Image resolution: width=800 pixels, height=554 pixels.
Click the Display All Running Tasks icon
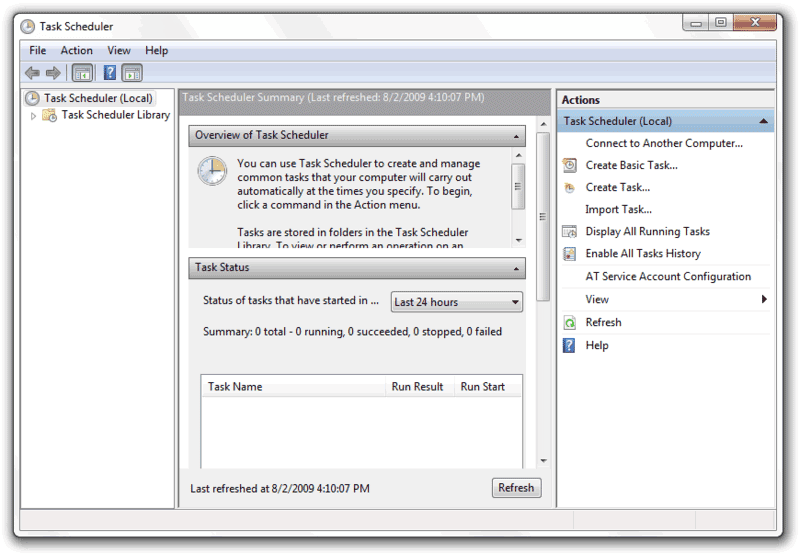pos(569,232)
